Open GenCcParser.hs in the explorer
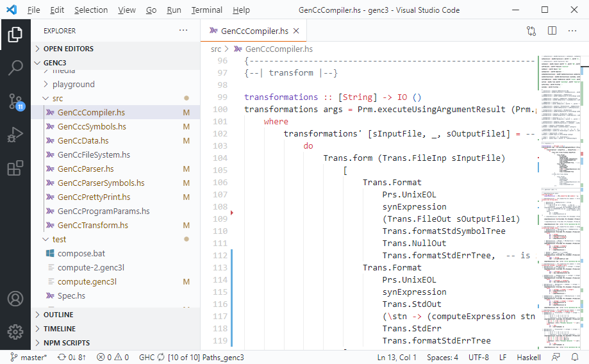This screenshot has height=364, width=589. [x=85, y=169]
